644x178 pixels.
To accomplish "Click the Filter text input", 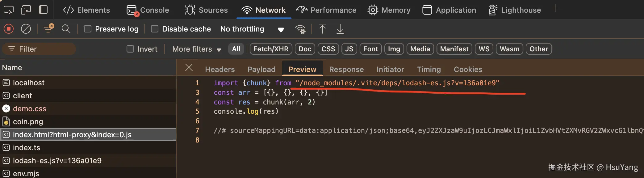I will (43, 49).
